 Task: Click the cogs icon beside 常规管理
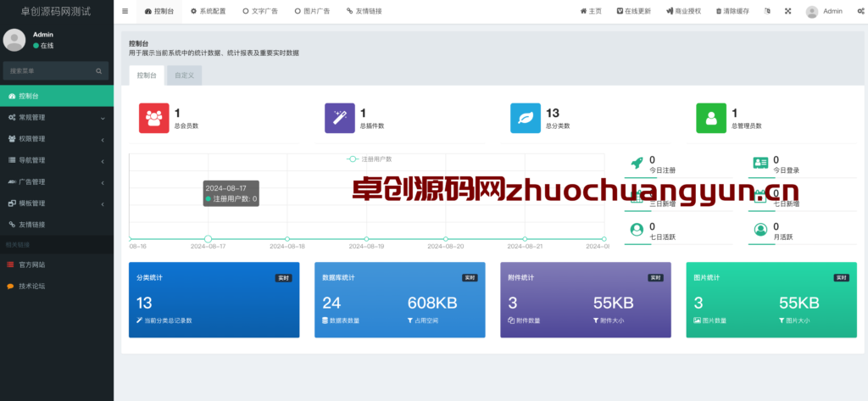12,118
